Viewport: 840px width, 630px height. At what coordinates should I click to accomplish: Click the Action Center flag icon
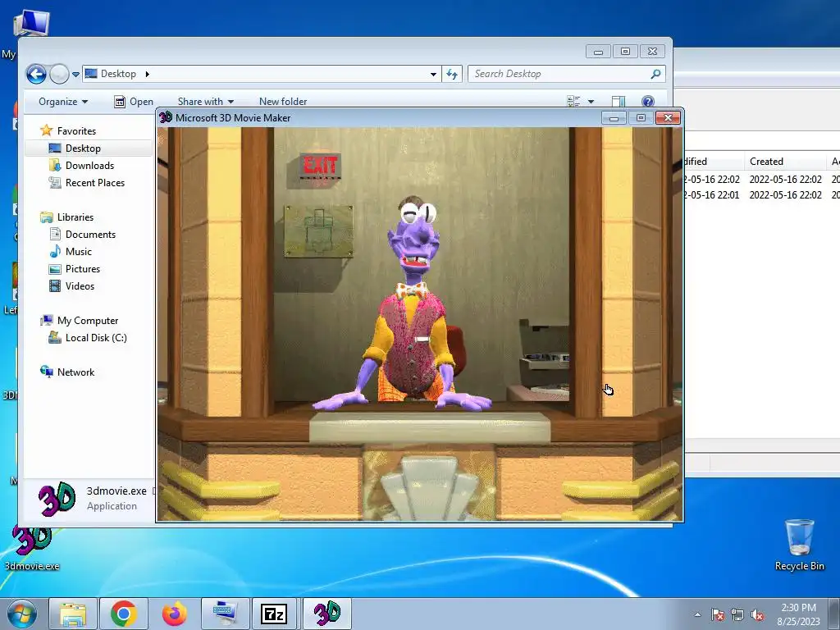(718, 614)
